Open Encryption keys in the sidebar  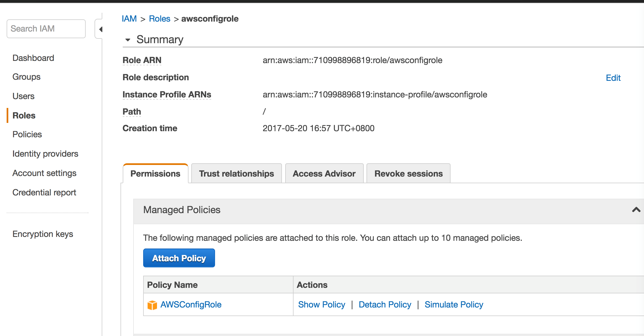coord(43,234)
